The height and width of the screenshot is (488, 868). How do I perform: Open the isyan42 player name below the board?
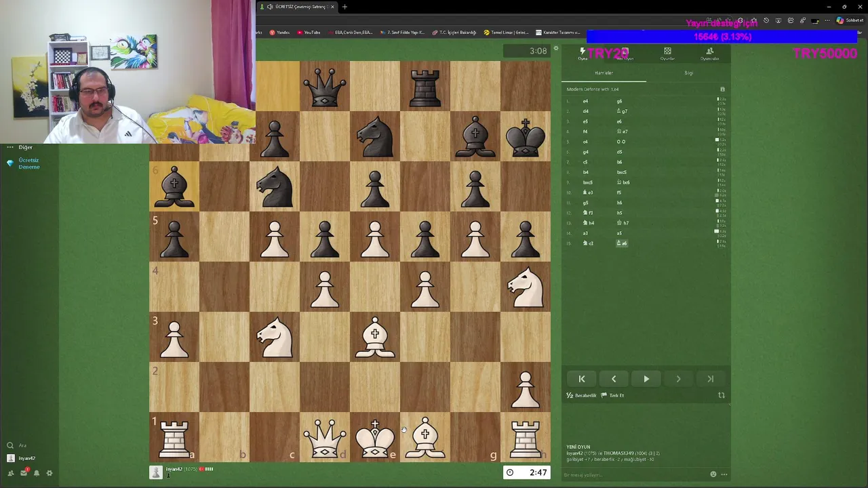175,469
